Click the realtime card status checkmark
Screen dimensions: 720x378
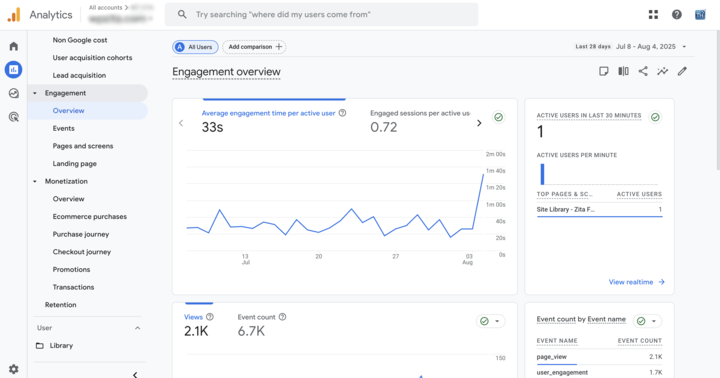pos(655,117)
